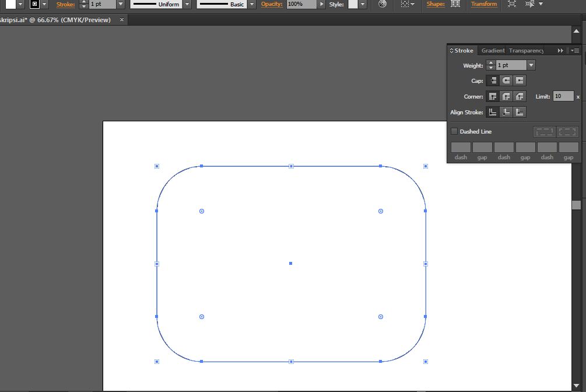Viewport: 586px width, 392px height.
Task: Click the stroke weight up arrow stepper
Action: pos(490,62)
